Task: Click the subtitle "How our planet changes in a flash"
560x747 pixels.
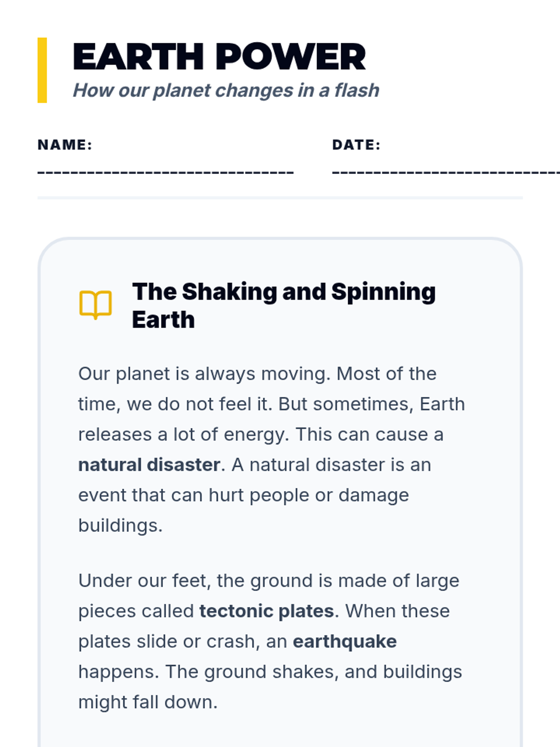Action: click(226, 91)
